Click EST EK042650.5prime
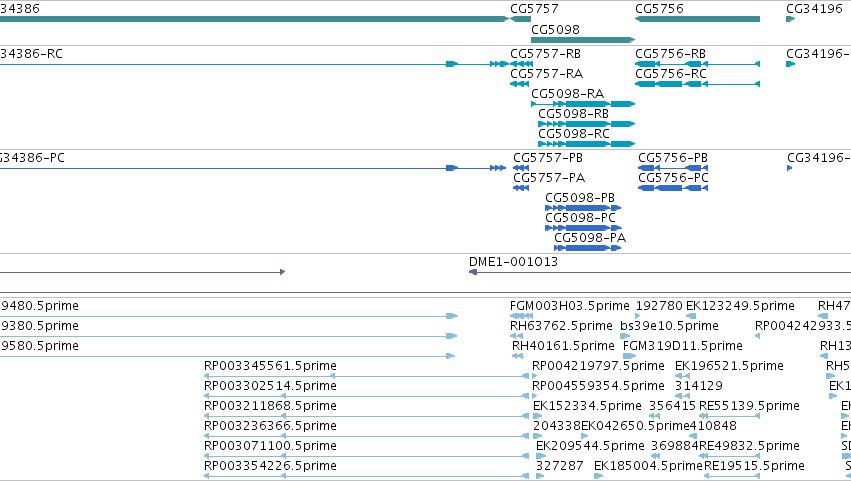The width and height of the screenshot is (851, 481). pyautogui.click(x=636, y=426)
